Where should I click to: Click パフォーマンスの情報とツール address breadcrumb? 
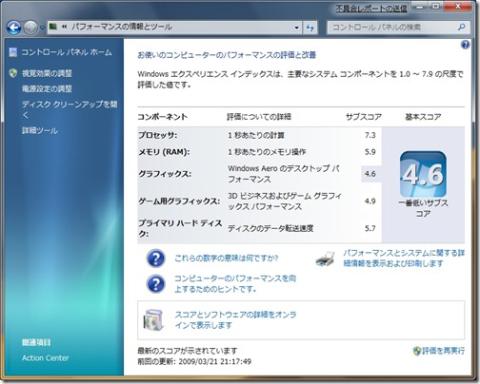pos(122,27)
